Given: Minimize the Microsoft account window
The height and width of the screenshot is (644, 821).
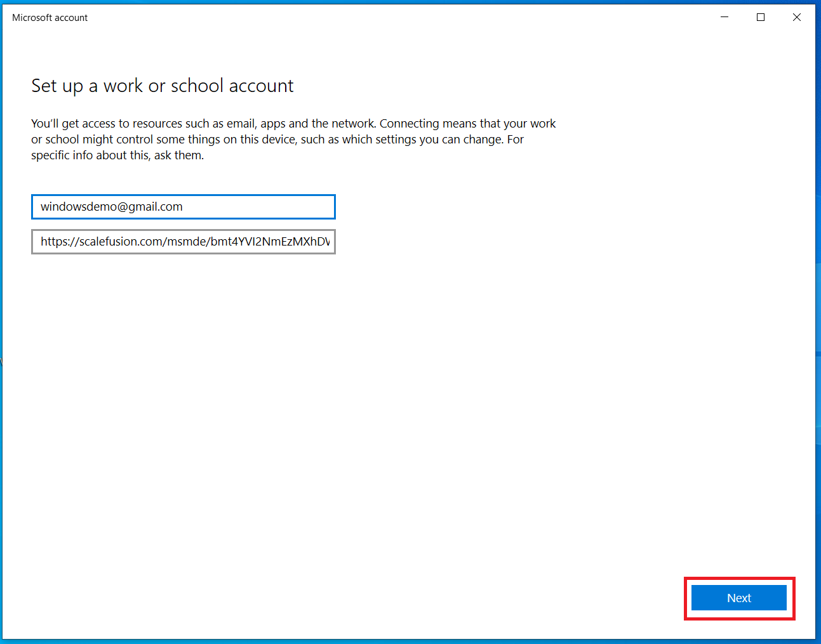Looking at the screenshot, I should [x=724, y=17].
